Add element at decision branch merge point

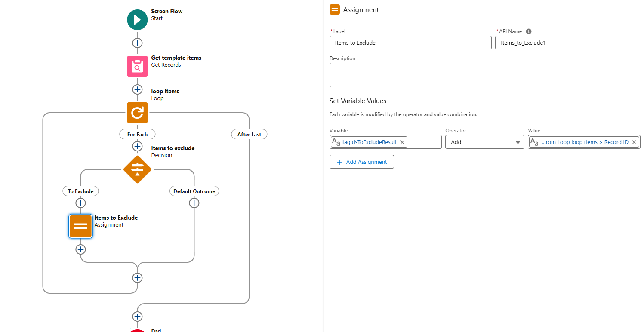(137, 278)
